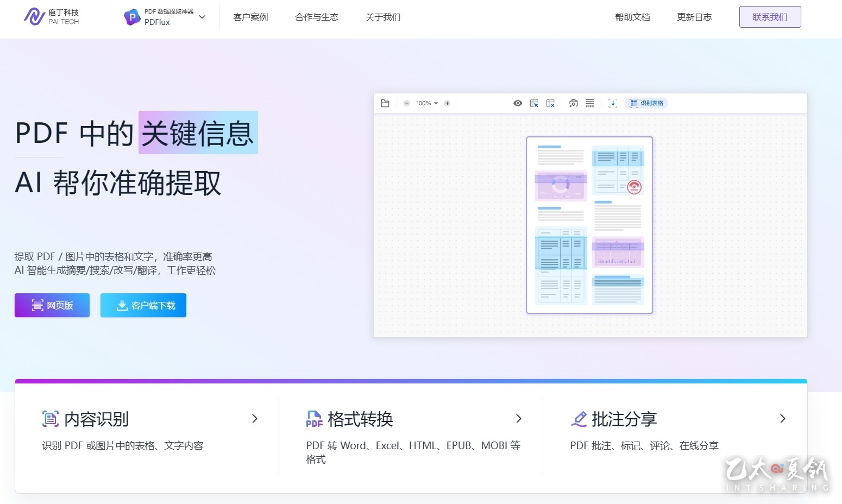Click the 网页版 button

52,305
